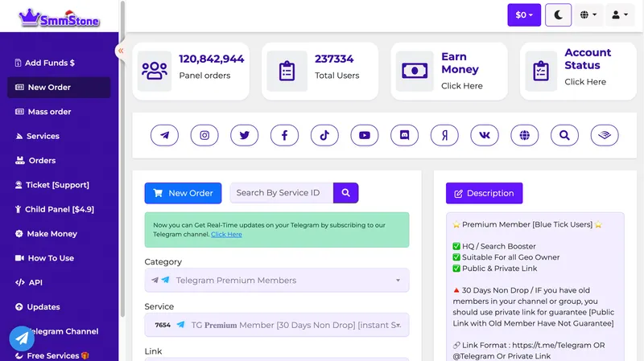Expand the Service dropdown TG Premium Member
Viewport: 644px width, 361px height.
[277, 325]
